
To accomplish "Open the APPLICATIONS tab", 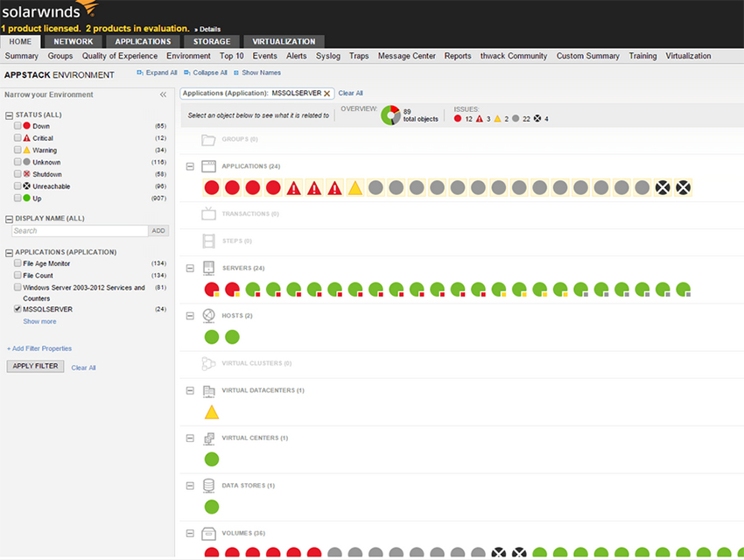I will click(143, 42).
